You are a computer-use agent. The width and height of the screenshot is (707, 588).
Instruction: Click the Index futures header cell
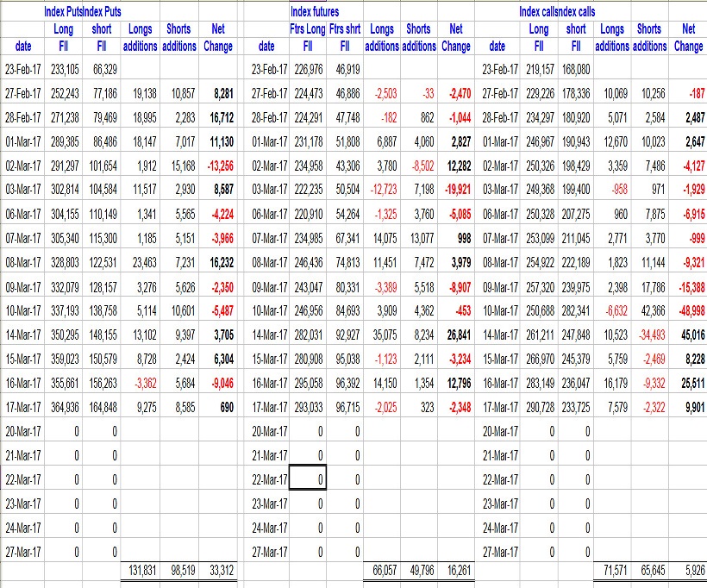coord(315,12)
